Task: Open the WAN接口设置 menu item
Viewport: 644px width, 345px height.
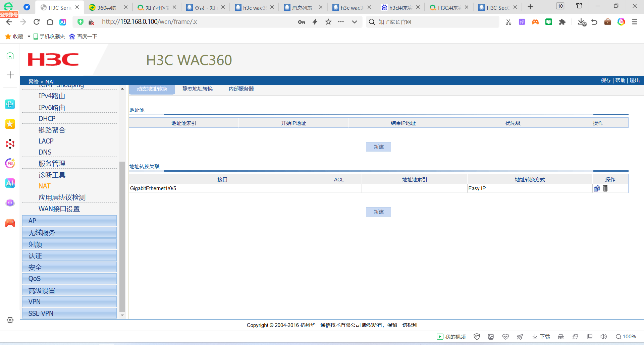Action: (59, 209)
